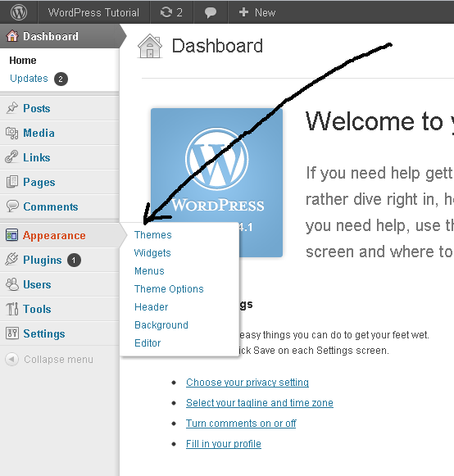Select Editor from Appearance flyout
454x476 pixels.
(x=148, y=343)
